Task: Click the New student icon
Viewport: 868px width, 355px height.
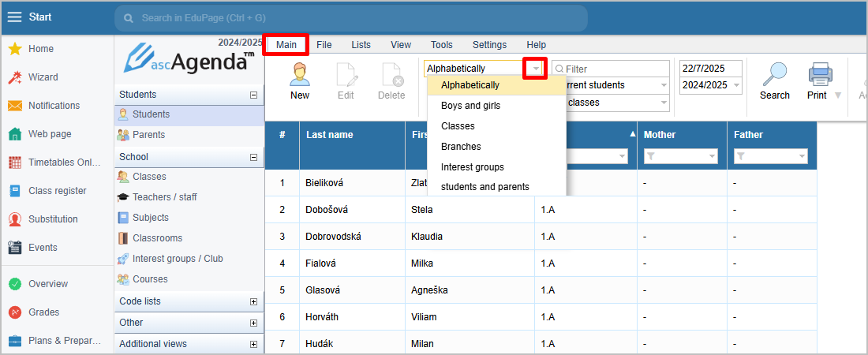Action: click(x=300, y=74)
